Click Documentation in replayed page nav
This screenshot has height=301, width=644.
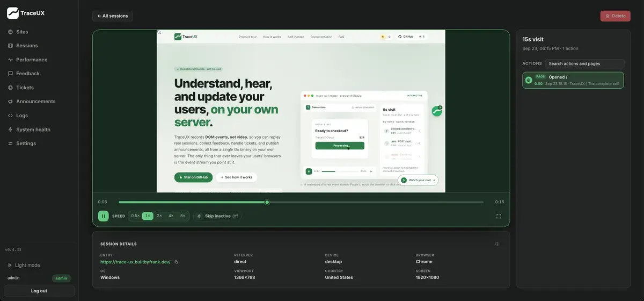pyautogui.click(x=321, y=37)
